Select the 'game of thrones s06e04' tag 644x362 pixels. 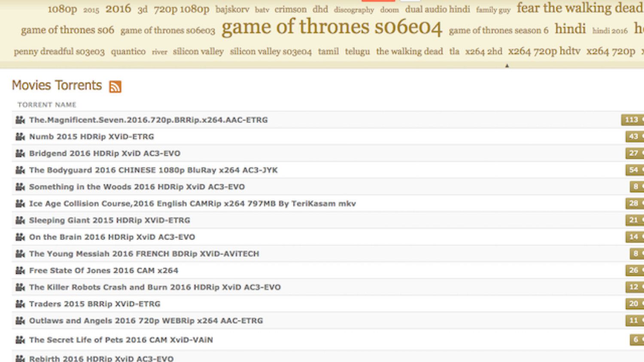(x=331, y=27)
